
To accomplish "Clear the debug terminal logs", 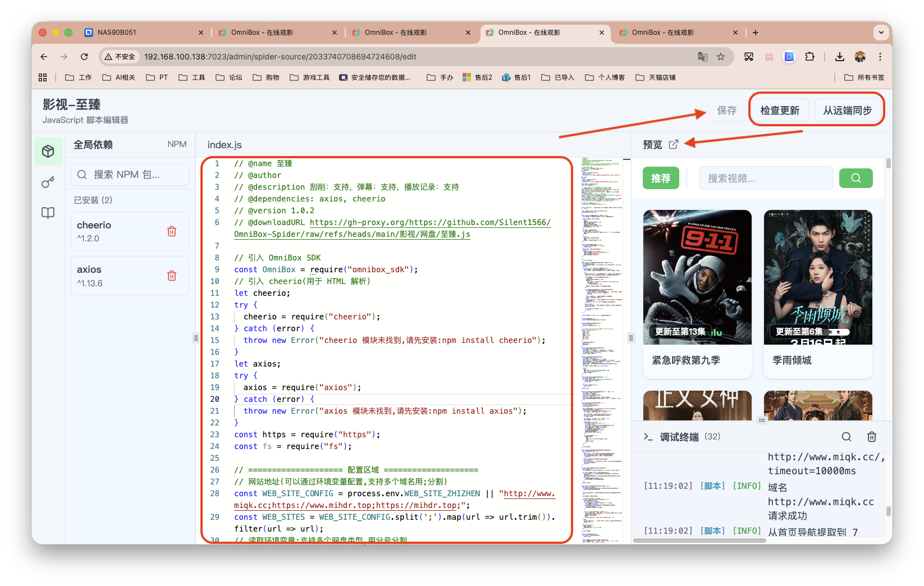I will [x=872, y=437].
